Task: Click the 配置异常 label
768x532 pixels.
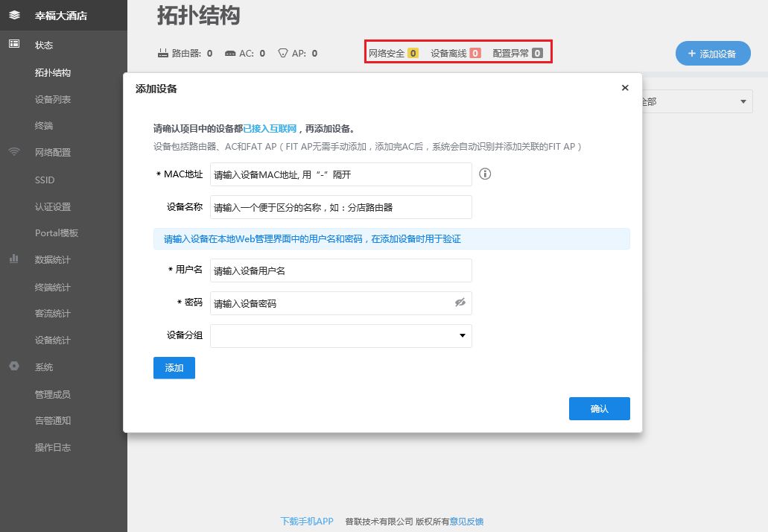Action: pyautogui.click(x=511, y=53)
